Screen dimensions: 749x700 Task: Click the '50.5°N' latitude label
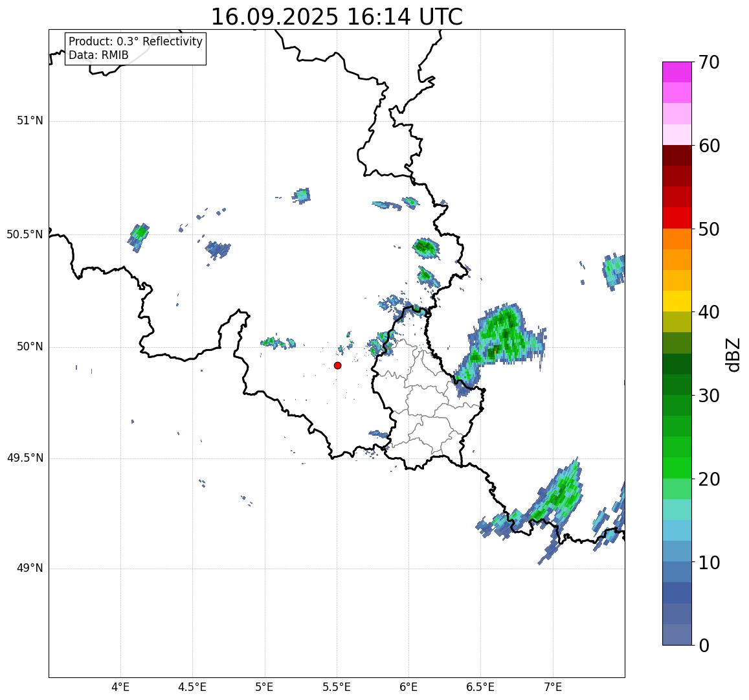pyautogui.click(x=25, y=234)
